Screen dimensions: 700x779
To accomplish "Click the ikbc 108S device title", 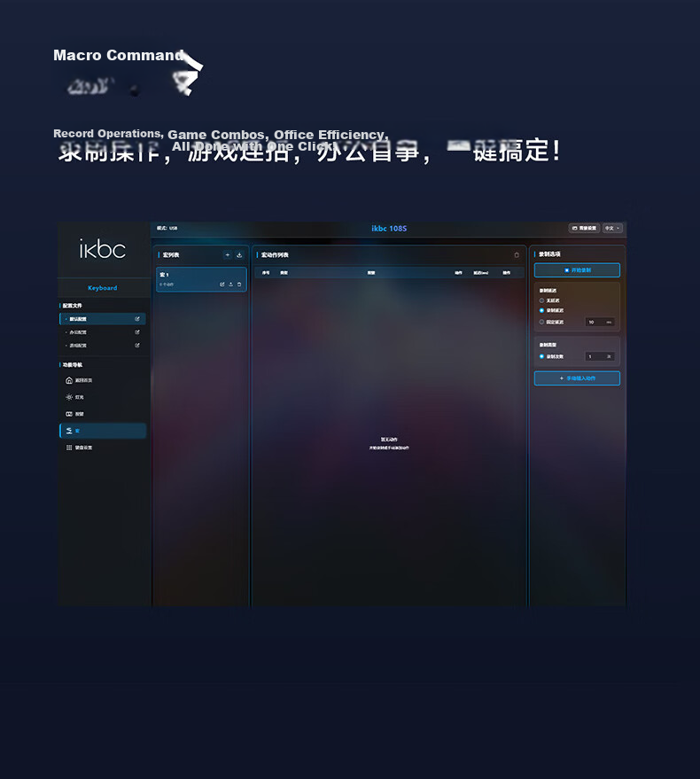I will (x=389, y=229).
